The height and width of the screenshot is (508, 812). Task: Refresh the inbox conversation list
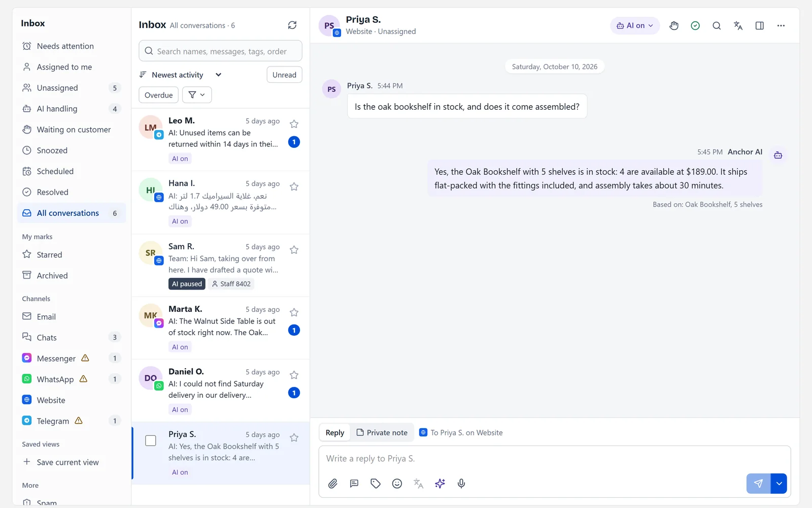tap(292, 25)
